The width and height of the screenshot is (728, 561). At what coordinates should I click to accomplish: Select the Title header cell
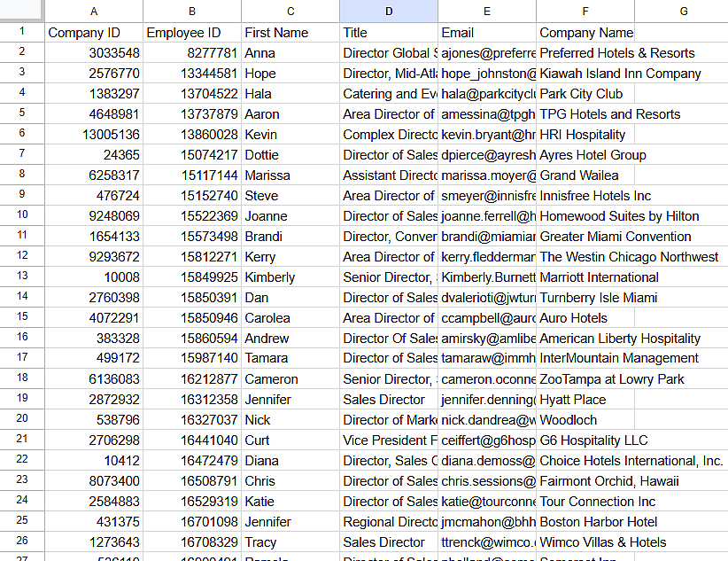click(x=388, y=32)
